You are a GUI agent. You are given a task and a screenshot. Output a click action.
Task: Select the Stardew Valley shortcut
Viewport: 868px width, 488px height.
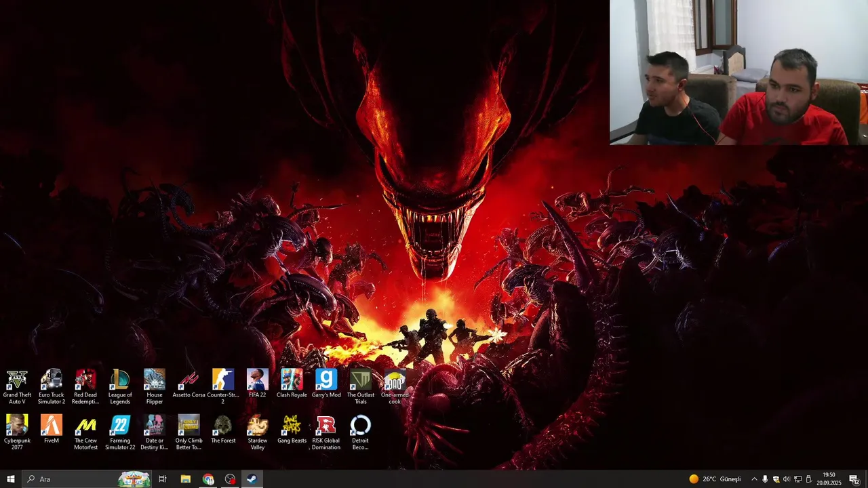click(258, 432)
